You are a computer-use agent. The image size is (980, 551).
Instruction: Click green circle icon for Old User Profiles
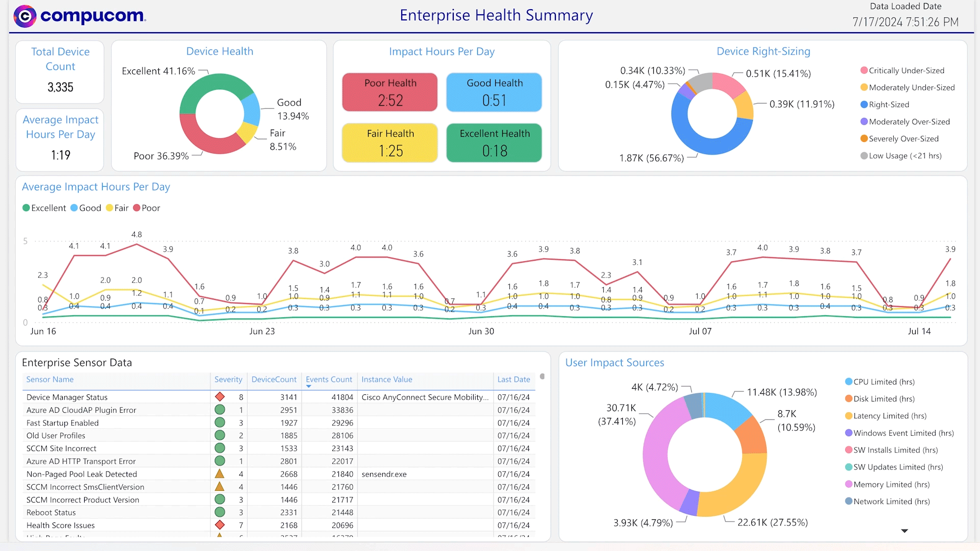[x=220, y=435]
